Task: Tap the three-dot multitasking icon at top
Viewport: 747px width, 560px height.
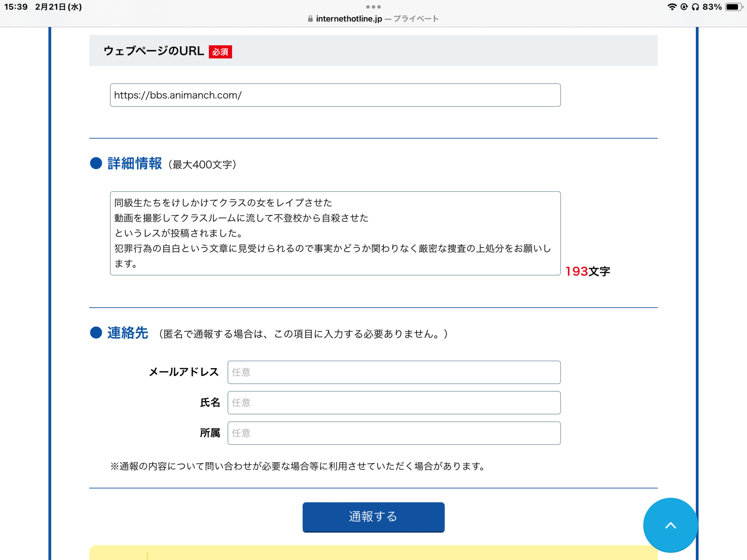Action: coord(373,7)
